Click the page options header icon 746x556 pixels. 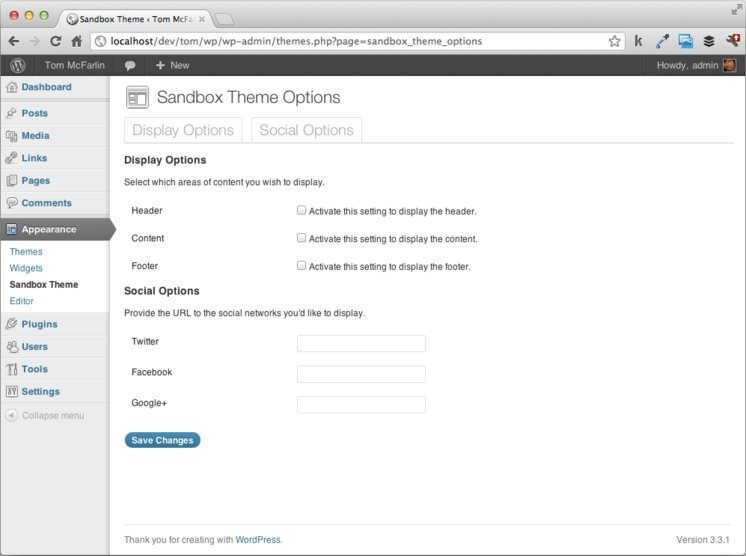coord(137,97)
